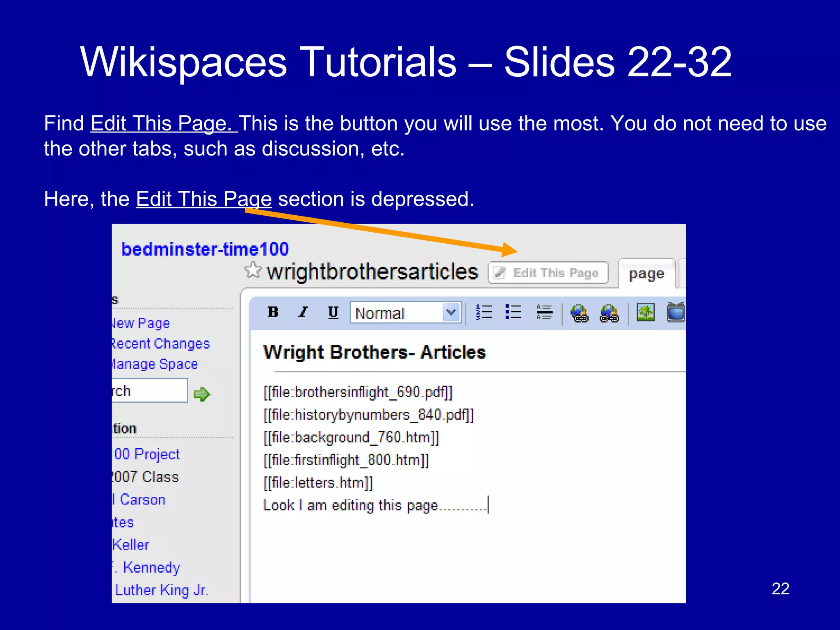Screen dimensions: 840x630
Task: Click the sidebar search input field
Action: 150,390
